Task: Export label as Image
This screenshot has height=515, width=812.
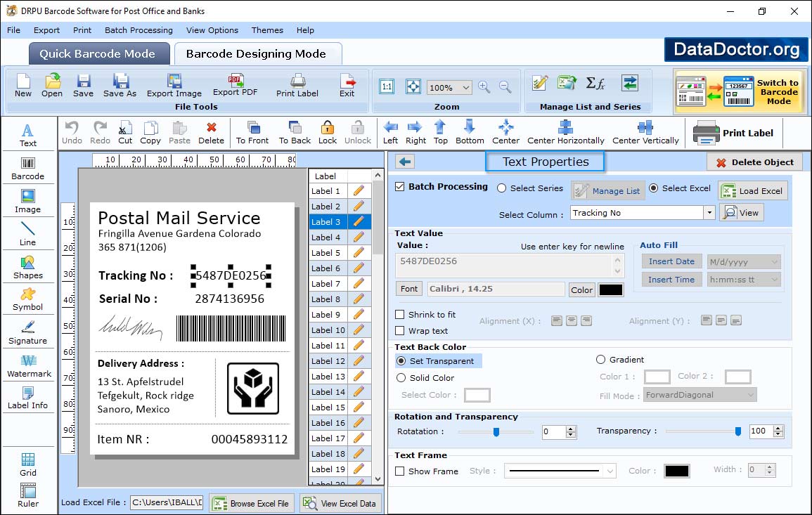Action: (x=174, y=86)
